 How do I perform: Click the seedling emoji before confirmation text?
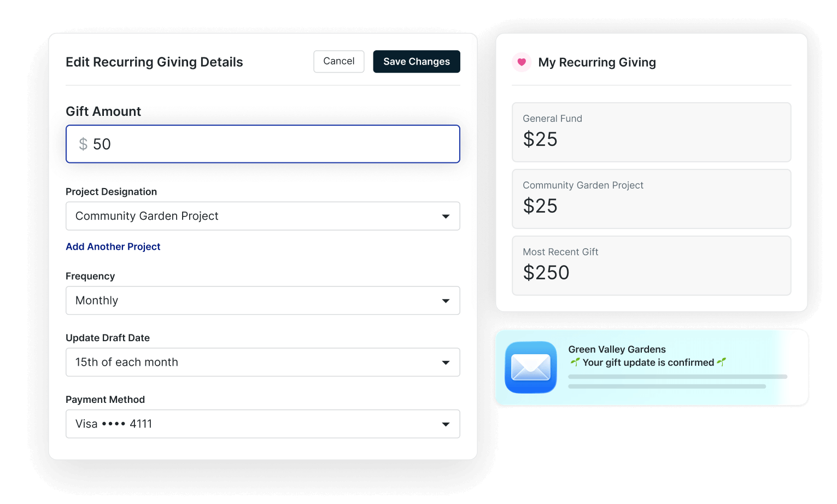tap(575, 362)
